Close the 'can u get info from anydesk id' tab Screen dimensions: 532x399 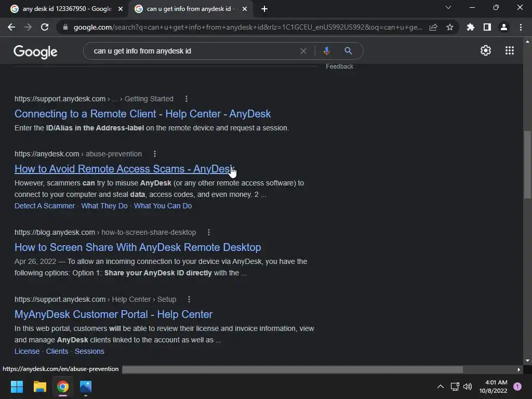245,9
